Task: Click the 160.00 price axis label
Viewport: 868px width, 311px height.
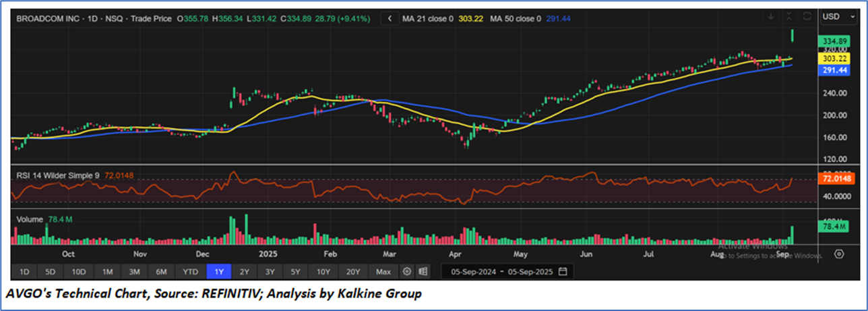Action: [x=835, y=137]
